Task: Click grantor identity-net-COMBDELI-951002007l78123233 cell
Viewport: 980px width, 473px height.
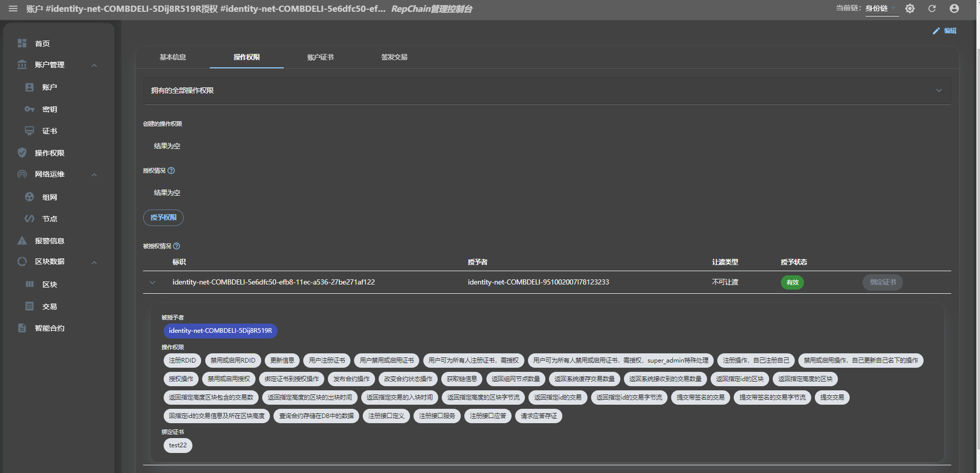Action: tap(538, 282)
